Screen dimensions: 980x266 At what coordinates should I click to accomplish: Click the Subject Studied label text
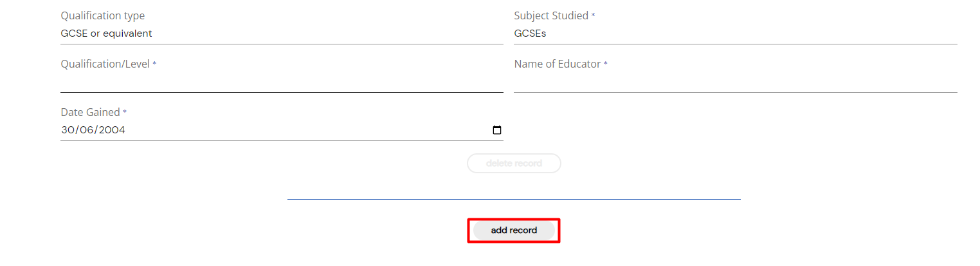click(551, 16)
